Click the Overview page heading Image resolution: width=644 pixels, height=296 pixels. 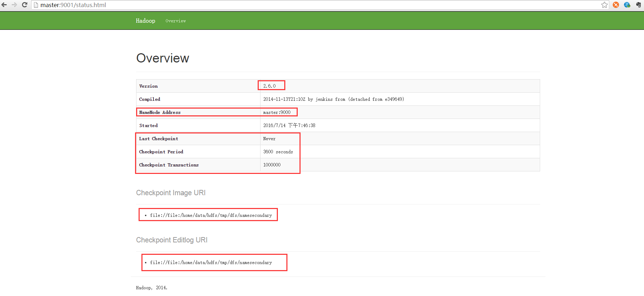pyautogui.click(x=163, y=58)
